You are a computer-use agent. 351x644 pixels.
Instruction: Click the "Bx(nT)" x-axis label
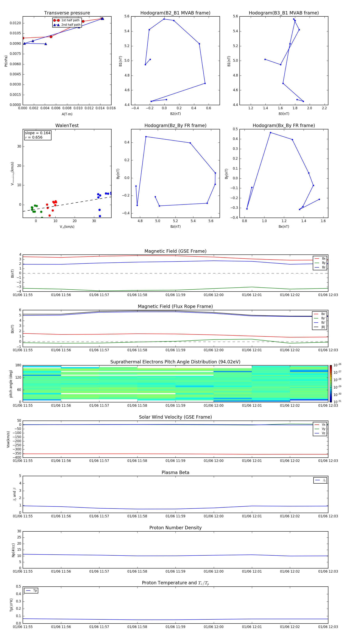(284, 227)
